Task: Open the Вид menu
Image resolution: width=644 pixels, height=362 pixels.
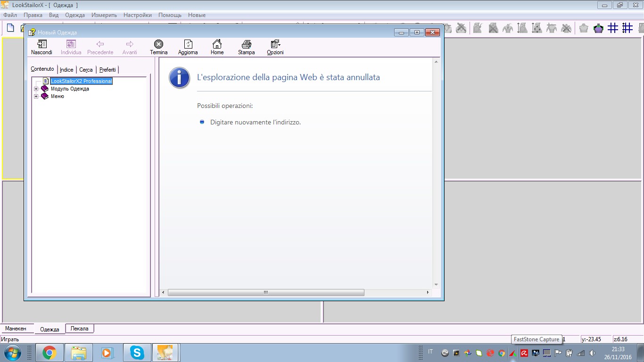Action: click(54, 15)
